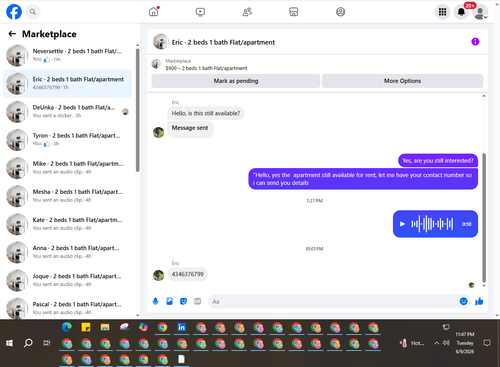
Task: Send a thumbs-up like
Action: (x=479, y=301)
